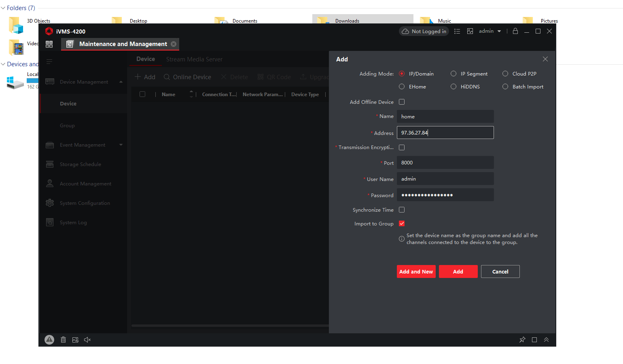Screen dimensions: 623x364
Task: Close the Add panel with X
Action: pyautogui.click(x=545, y=59)
